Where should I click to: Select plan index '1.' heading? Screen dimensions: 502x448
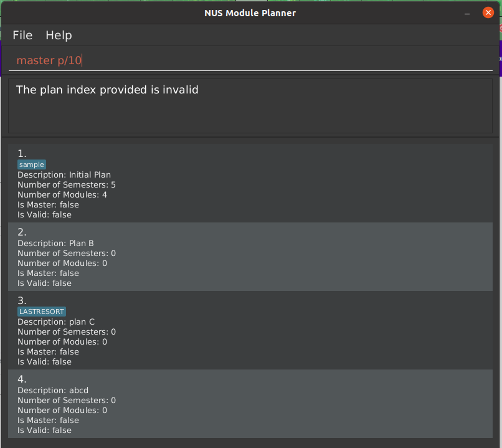pyautogui.click(x=22, y=153)
